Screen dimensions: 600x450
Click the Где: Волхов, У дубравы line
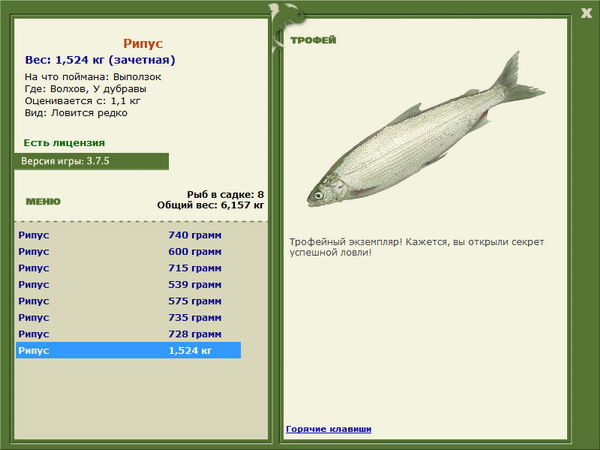pos(85,89)
